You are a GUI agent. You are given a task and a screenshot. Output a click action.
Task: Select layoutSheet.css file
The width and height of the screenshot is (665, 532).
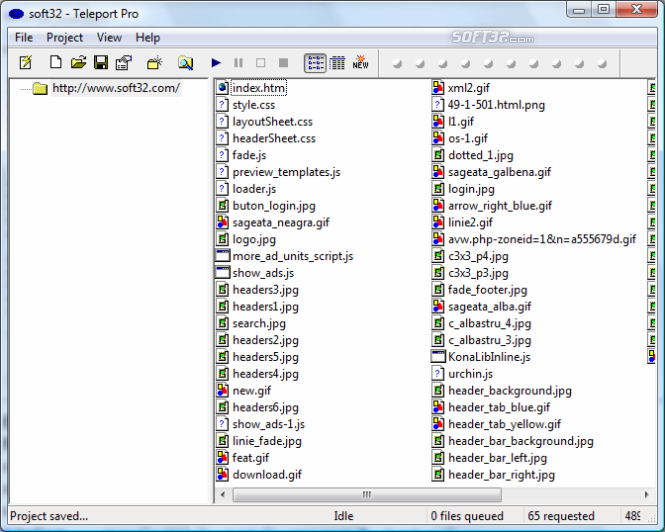click(x=273, y=122)
